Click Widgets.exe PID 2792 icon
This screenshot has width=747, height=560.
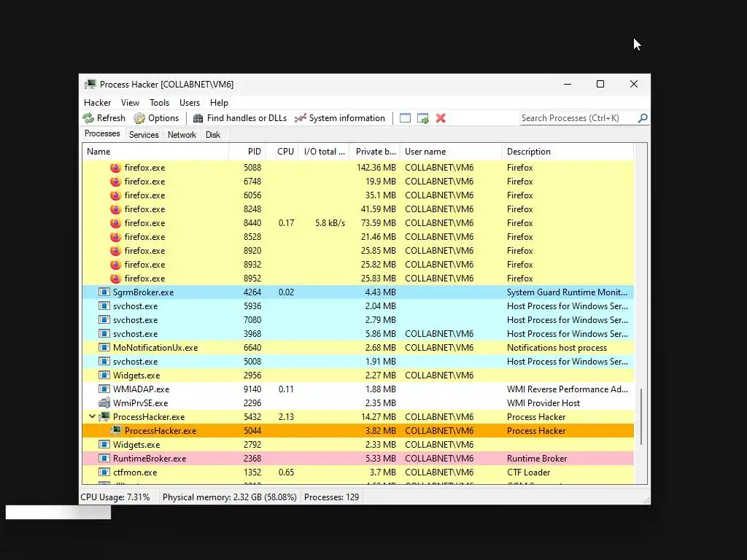104,444
